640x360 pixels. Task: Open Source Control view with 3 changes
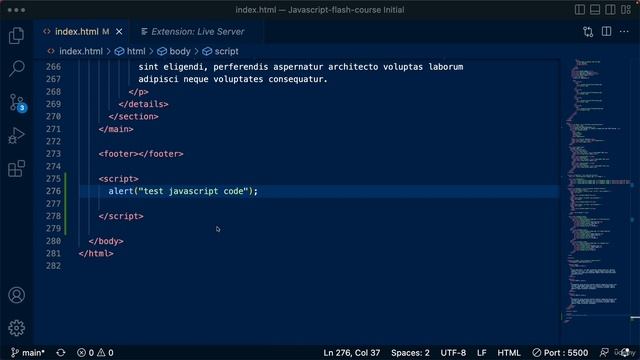pyautogui.click(x=17, y=102)
